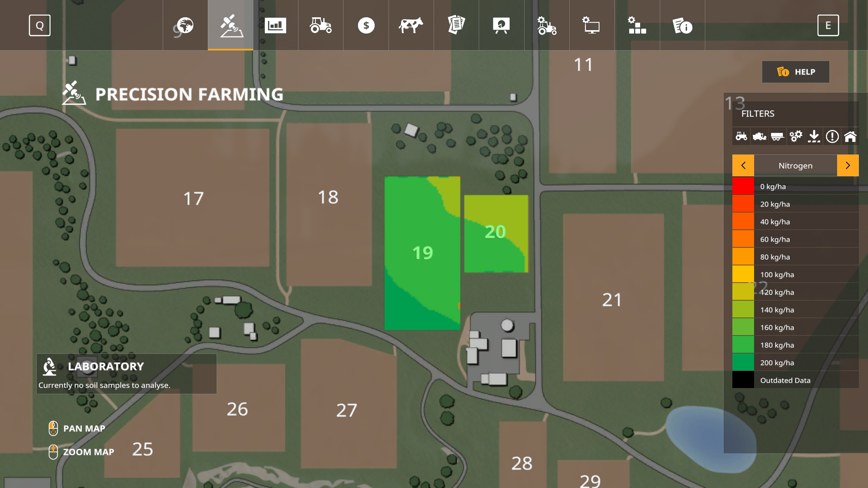Select the Precision Farming satellite tab
The height and width of the screenshot is (488, 868).
click(x=231, y=25)
